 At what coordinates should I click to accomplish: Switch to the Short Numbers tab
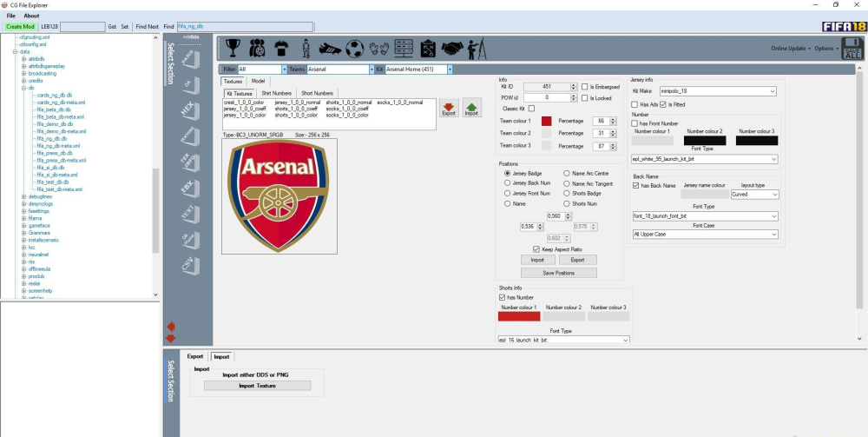pos(317,94)
